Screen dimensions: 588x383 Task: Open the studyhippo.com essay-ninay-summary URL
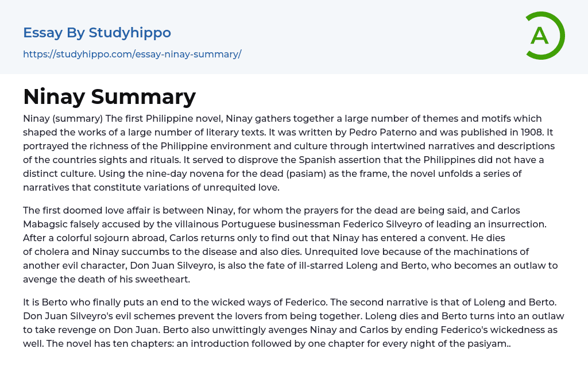click(132, 54)
